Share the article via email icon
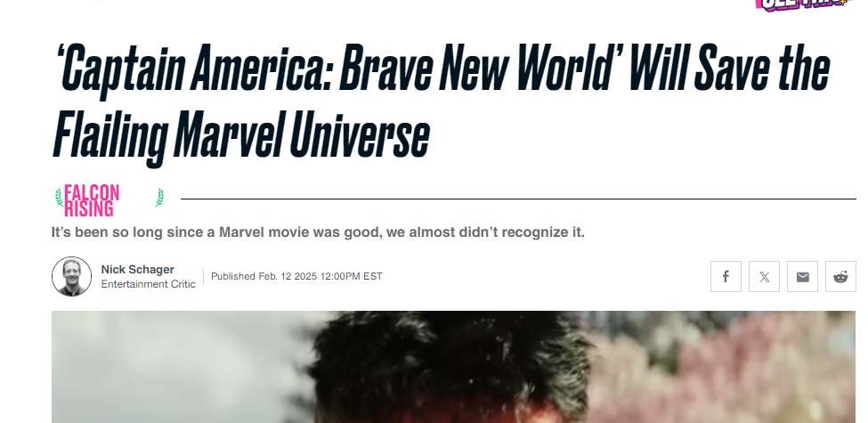This screenshot has height=423, width=868. point(802,276)
